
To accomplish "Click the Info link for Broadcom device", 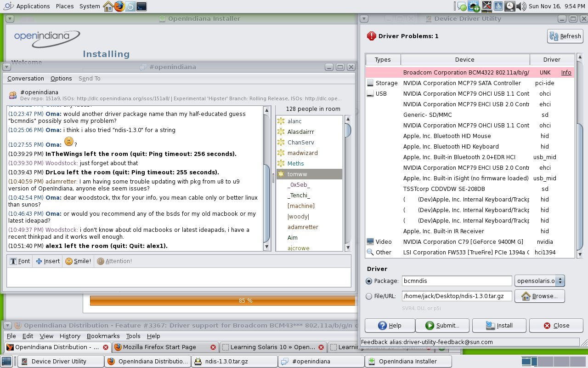I will click(566, 73).
